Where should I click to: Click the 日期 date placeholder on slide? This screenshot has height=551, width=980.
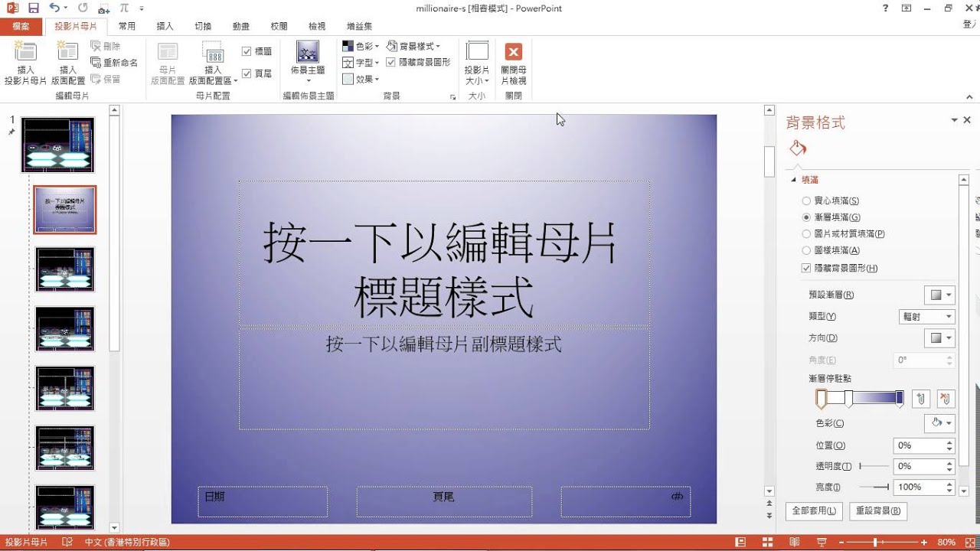[263, 502]
